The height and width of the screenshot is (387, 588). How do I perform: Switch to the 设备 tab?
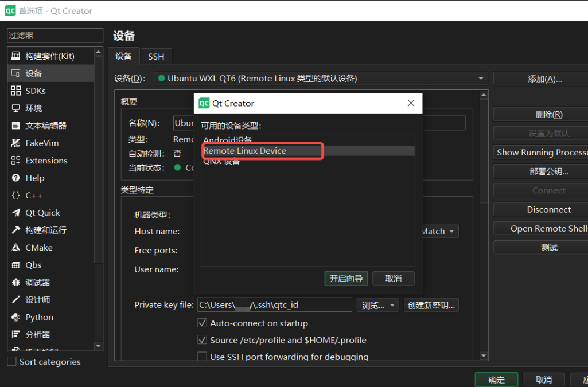124,56
